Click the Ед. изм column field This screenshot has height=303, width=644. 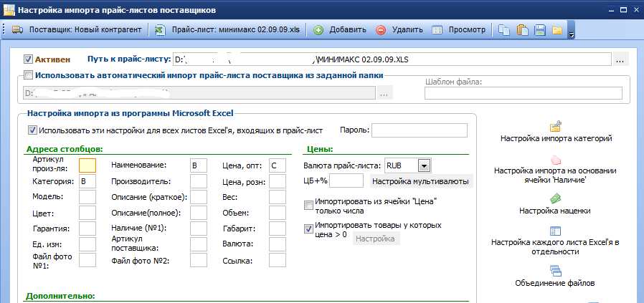click(x=87, y=244)
